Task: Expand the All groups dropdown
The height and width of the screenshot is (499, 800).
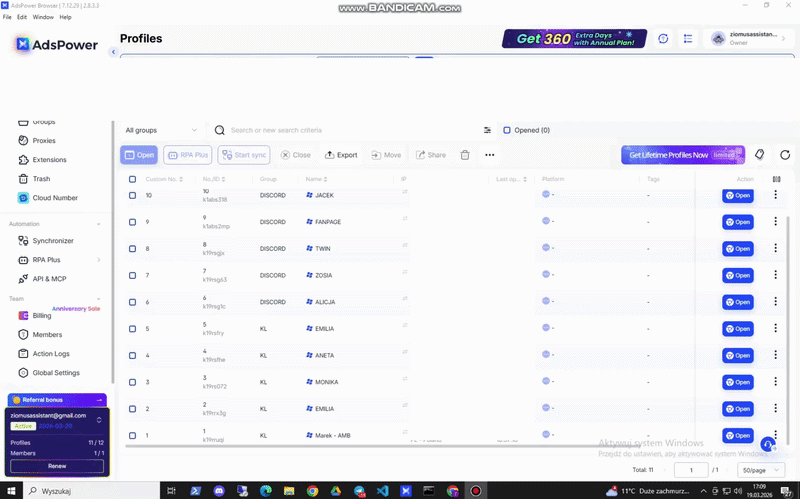Action: [x=160, y=130]
